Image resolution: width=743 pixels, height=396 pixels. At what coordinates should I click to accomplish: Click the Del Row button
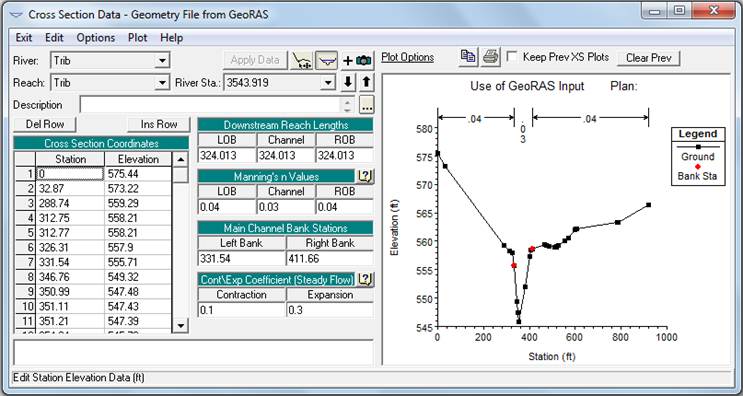coord(45,125)
